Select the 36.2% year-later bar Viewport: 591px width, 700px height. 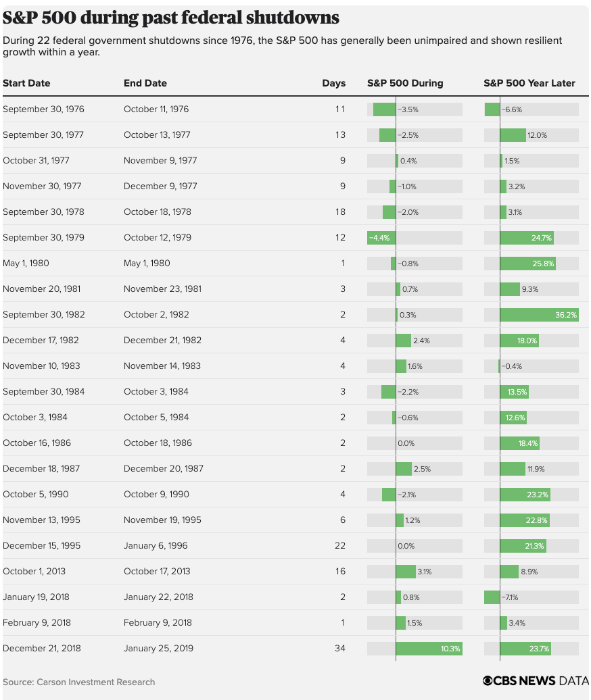[539, 315]
